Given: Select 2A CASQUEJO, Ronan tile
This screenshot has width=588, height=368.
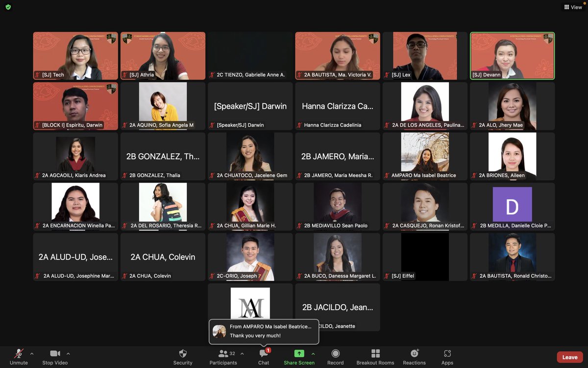Looking at the screenshot, I should pyautogui.click(x=425, y=207).
